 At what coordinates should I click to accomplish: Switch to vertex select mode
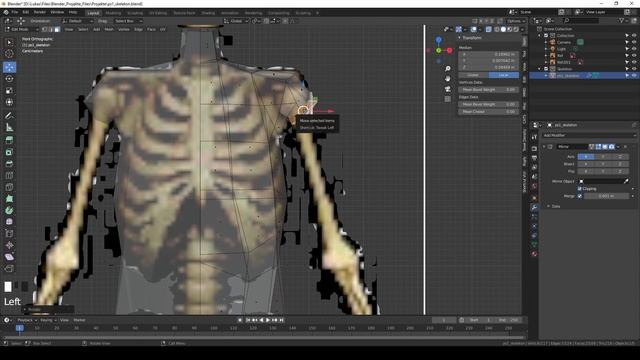tap(44, 29)
